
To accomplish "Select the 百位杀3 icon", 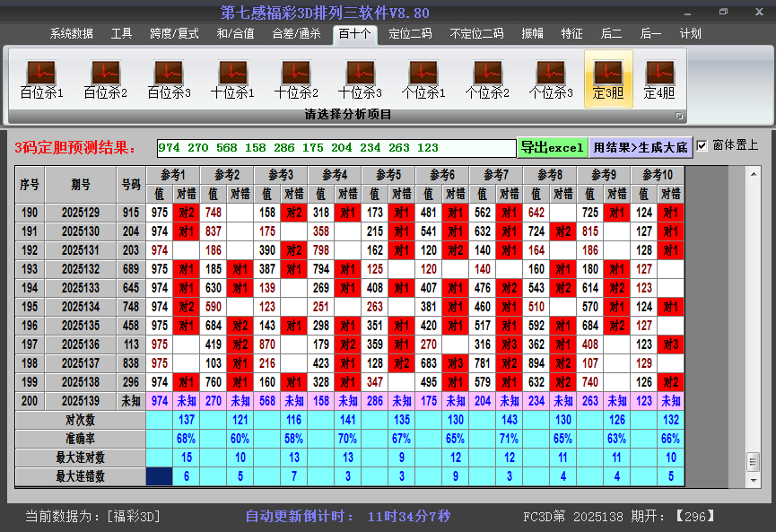I will (169, 79).
